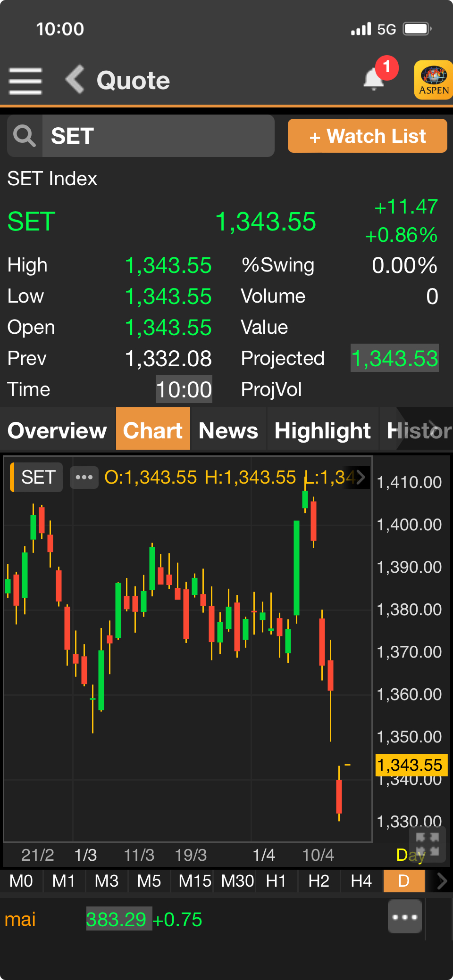This screenshot has width=453, height=980.
Task: Tap the SET symbol label on chart
Action: click(x=38, y=478)
